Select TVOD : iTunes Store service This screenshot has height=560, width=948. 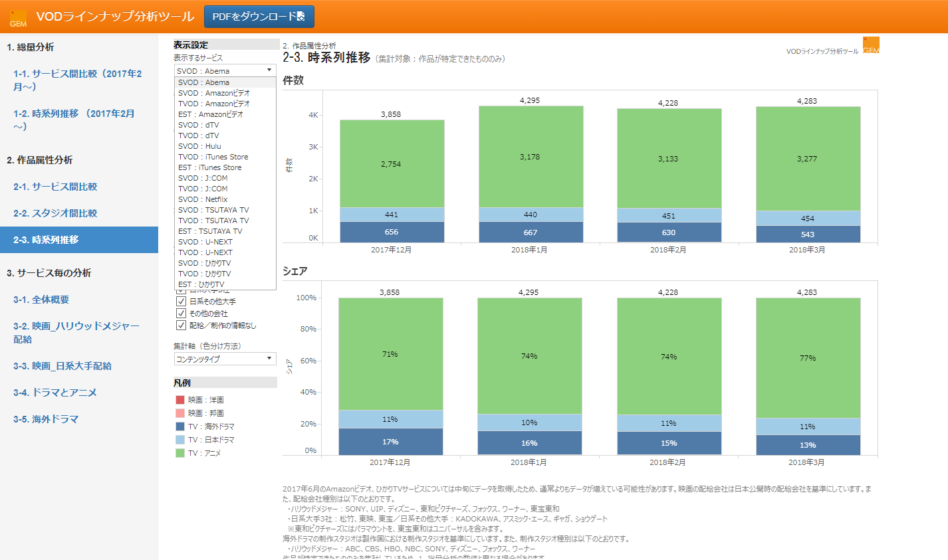click(x=225, y=157)
